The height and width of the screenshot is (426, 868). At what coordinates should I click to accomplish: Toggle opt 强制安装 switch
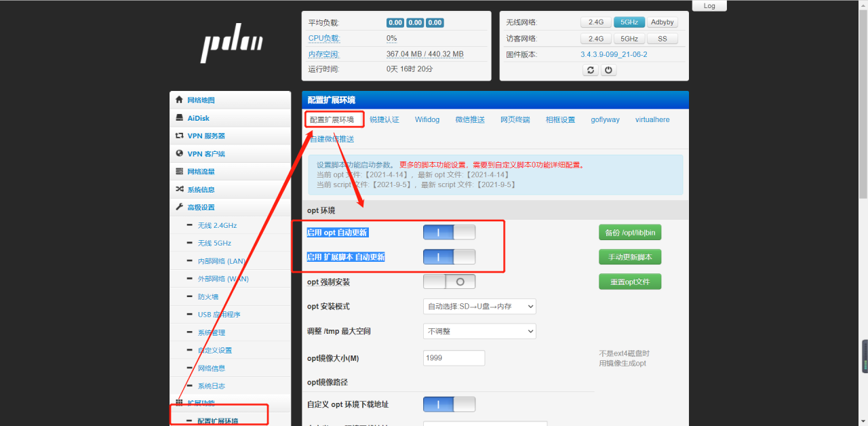click(449, 282)
